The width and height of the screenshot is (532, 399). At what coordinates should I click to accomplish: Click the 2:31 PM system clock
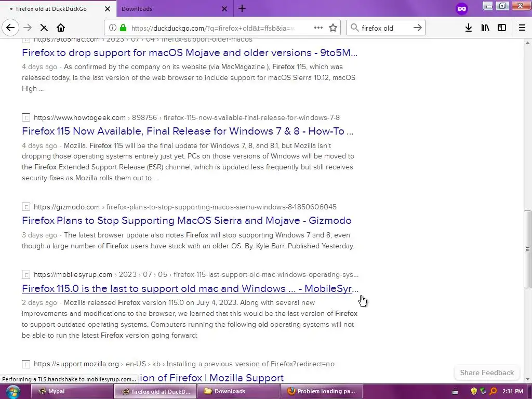513,391
